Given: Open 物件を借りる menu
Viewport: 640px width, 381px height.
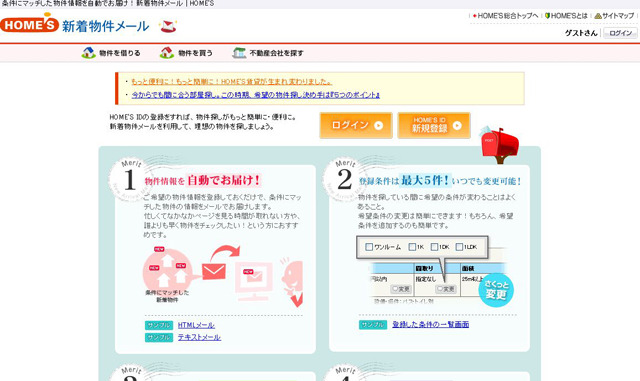Looking at the screenshot, I should pos(120,53).
